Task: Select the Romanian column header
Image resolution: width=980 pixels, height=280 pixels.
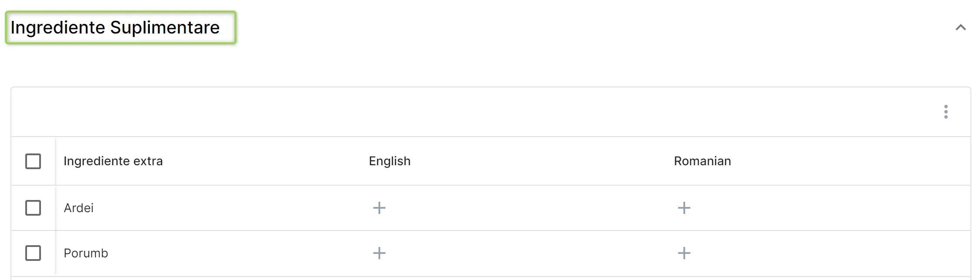Action: coord(703,161)
